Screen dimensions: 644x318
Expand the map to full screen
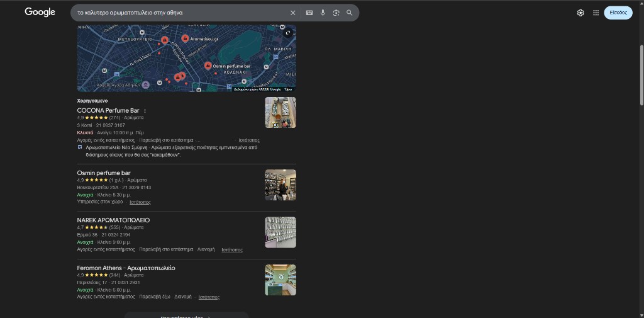288,33
